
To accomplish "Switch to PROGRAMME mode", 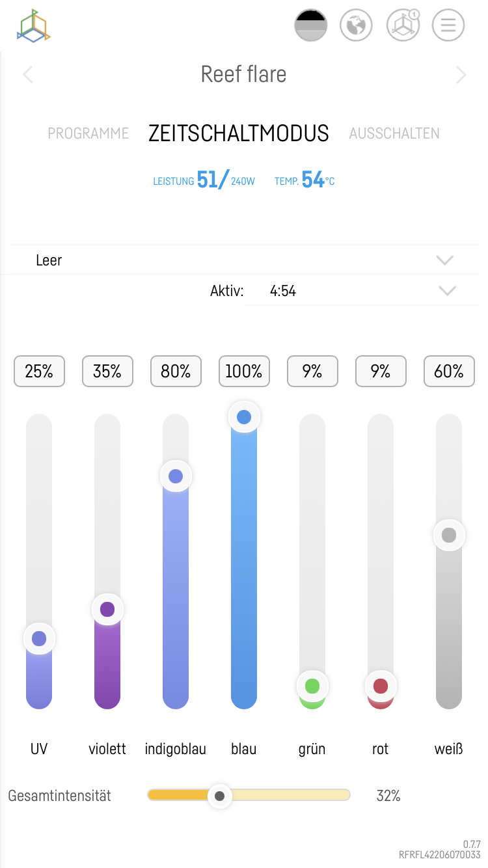I will pos(88,133).
